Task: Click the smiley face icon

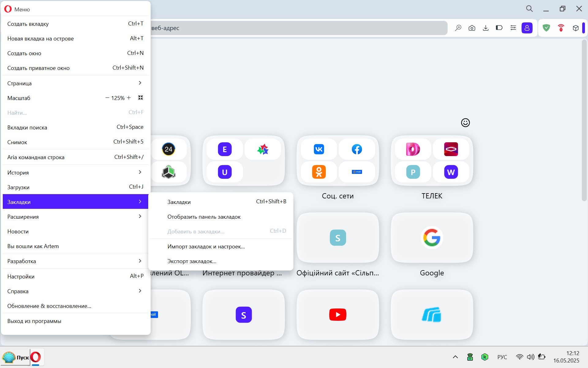Action: pyautogui.click(x=465, y=123)
